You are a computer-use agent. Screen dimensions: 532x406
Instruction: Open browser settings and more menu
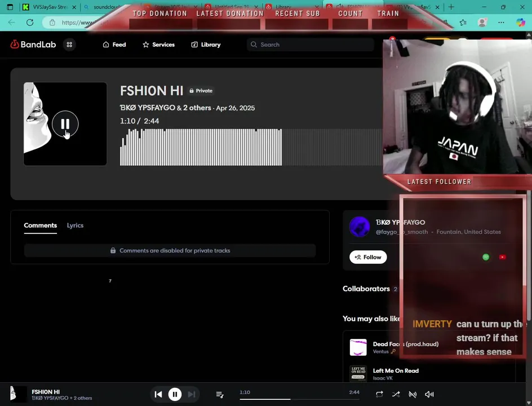point(501,23)
